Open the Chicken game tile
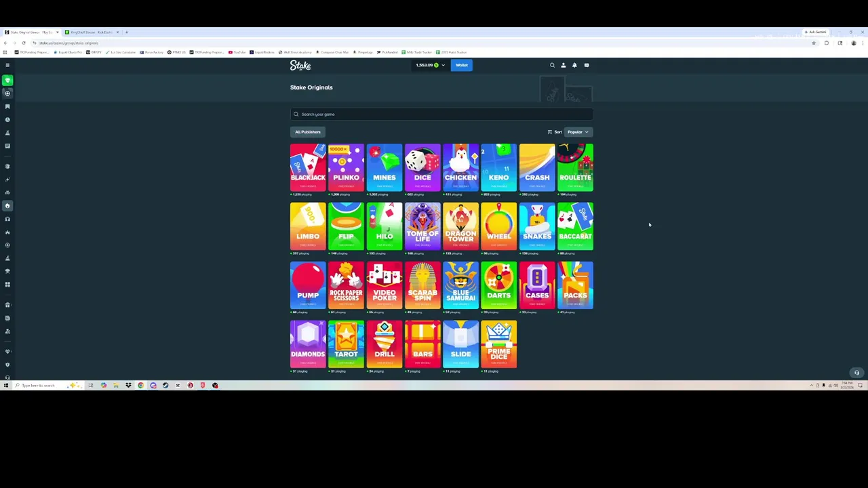The height and width of the screenshot is (488, 868). [460, 167]
